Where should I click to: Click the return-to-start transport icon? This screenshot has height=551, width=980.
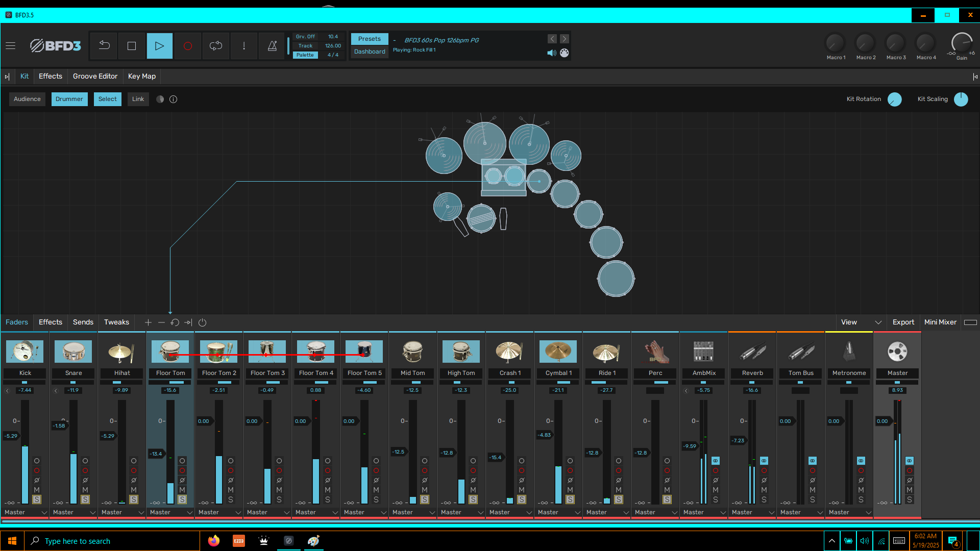tap(104, 46)
